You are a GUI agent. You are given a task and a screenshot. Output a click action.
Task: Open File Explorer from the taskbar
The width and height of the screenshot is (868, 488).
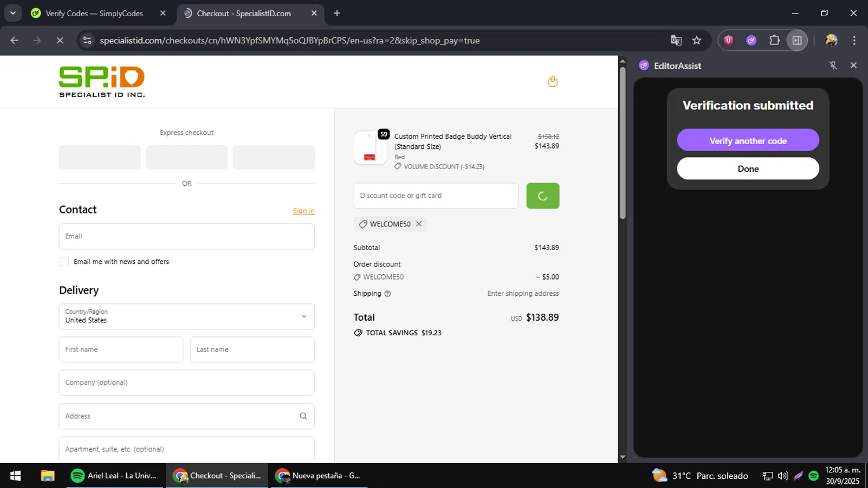click(47, 476)
